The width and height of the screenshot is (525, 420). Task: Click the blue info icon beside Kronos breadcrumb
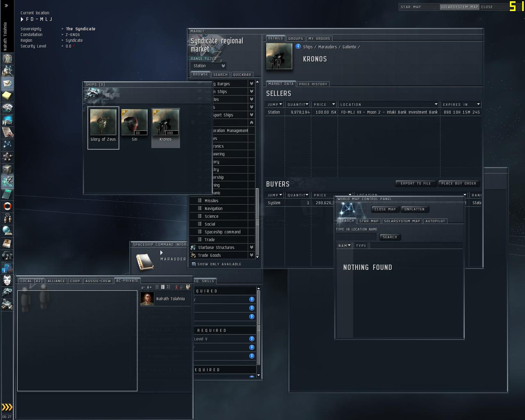[298, 47]
